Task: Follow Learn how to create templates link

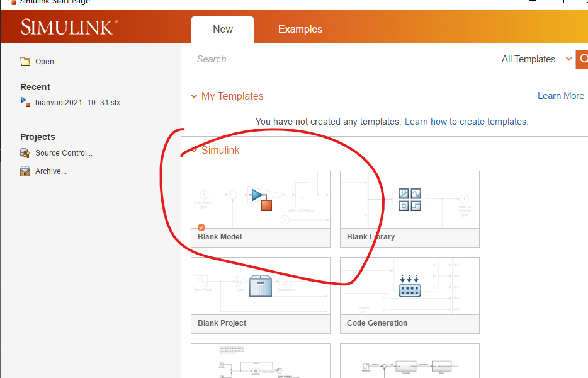Action: click(x=466, y=122)
